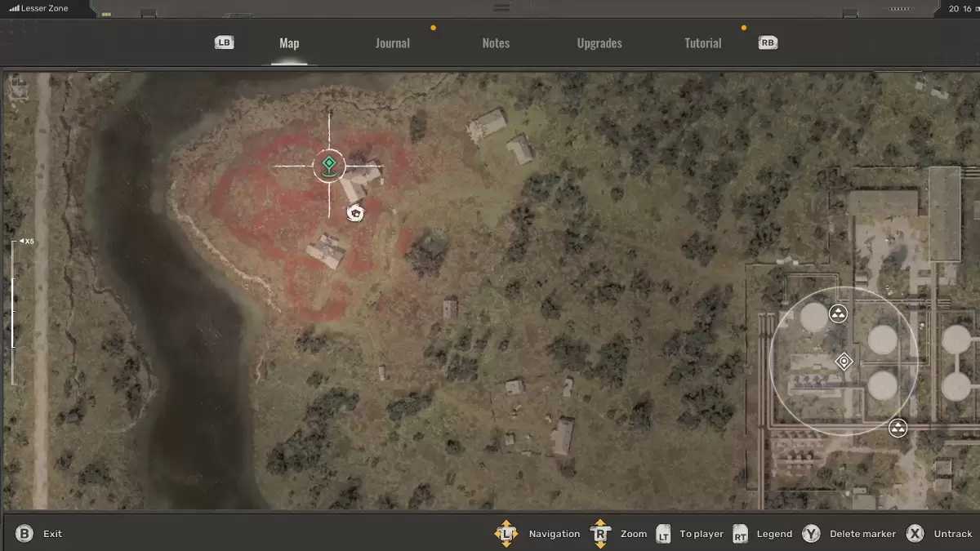Click the shelter icon near the red zone
980x551 pixels.
click(x=355, y=212)
